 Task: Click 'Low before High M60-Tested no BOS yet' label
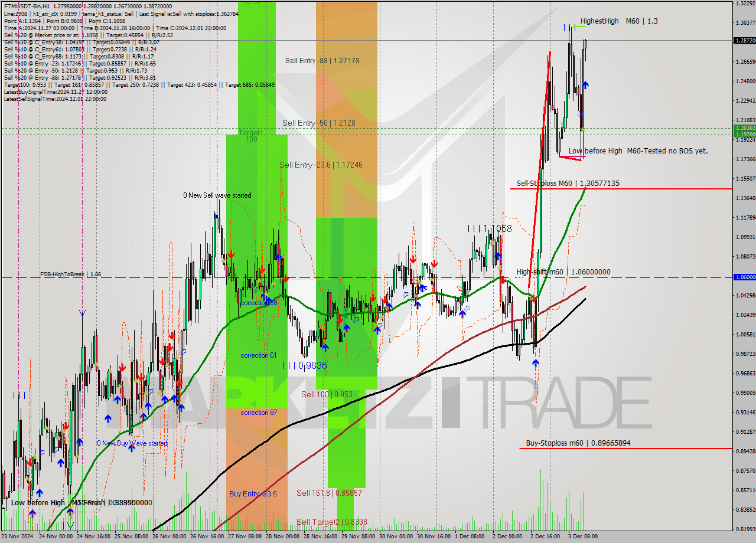(638, 151)
